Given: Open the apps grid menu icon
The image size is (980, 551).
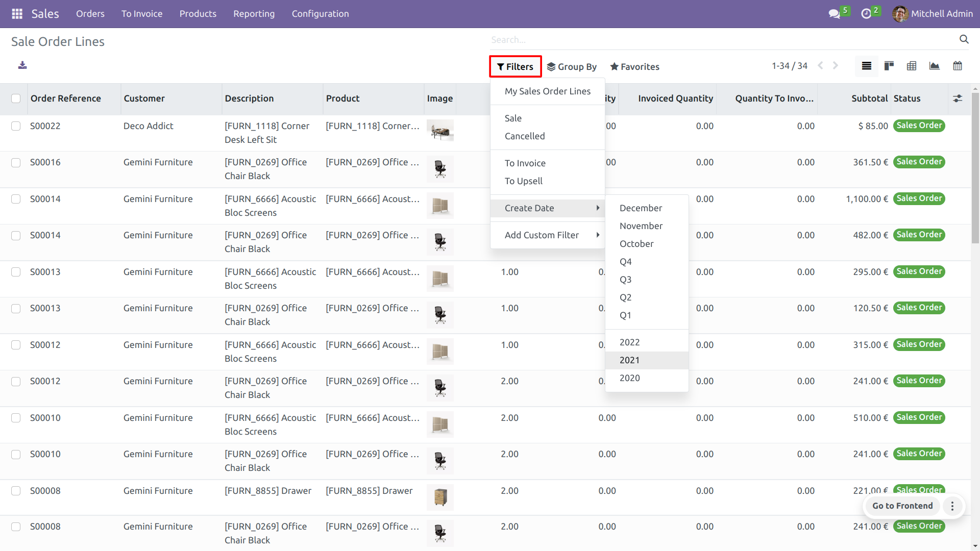Looking at the screenshot, I should 17,14.
